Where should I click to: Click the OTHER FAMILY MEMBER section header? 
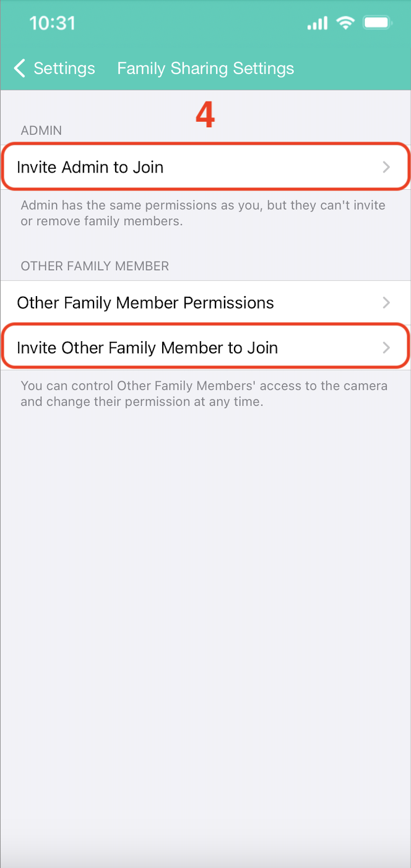coord(95,266)
